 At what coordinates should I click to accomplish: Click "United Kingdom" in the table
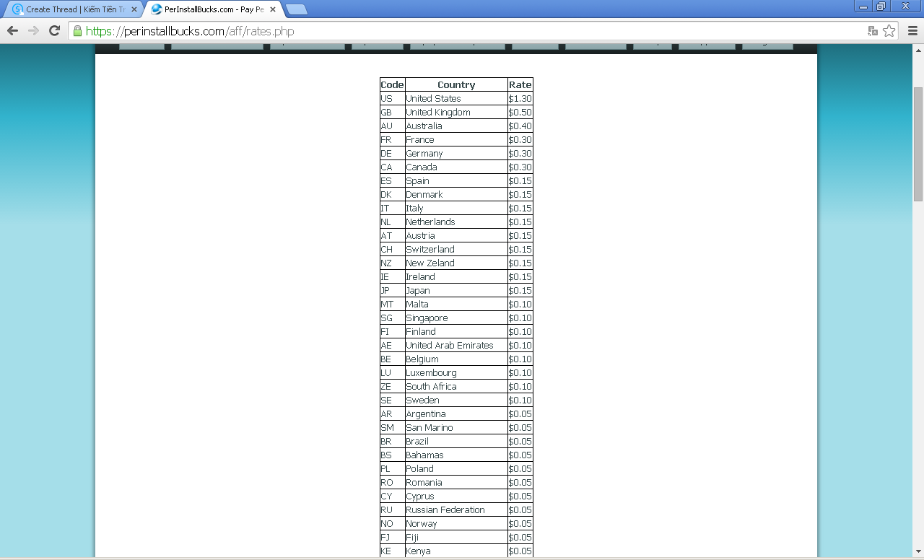click(456, 112)
